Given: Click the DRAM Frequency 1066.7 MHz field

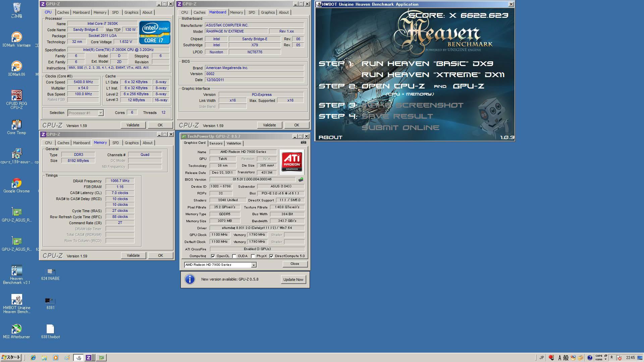Looking at the screenshot, I should click(x=120, y=181).
